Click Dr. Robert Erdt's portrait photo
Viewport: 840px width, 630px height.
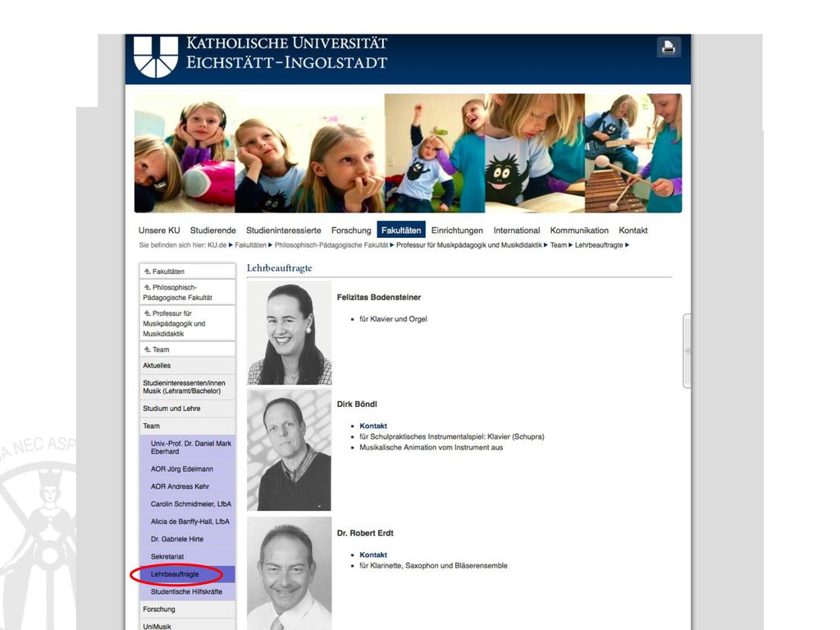pyautogui.click(x=290, y=573)
